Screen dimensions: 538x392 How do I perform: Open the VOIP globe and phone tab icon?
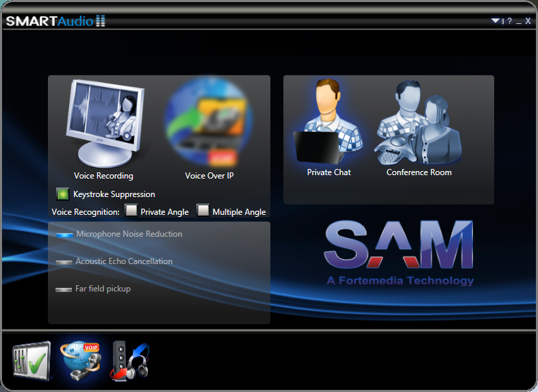81,361
